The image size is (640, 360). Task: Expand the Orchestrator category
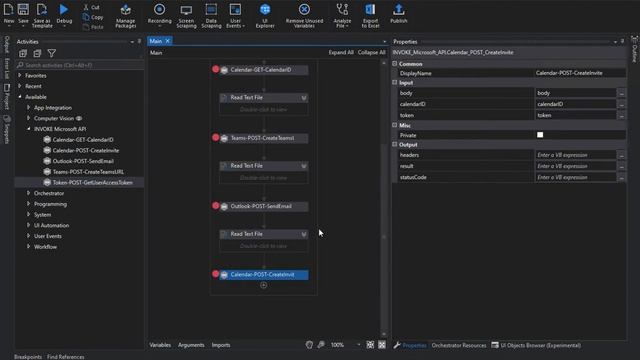click(28, 193)
